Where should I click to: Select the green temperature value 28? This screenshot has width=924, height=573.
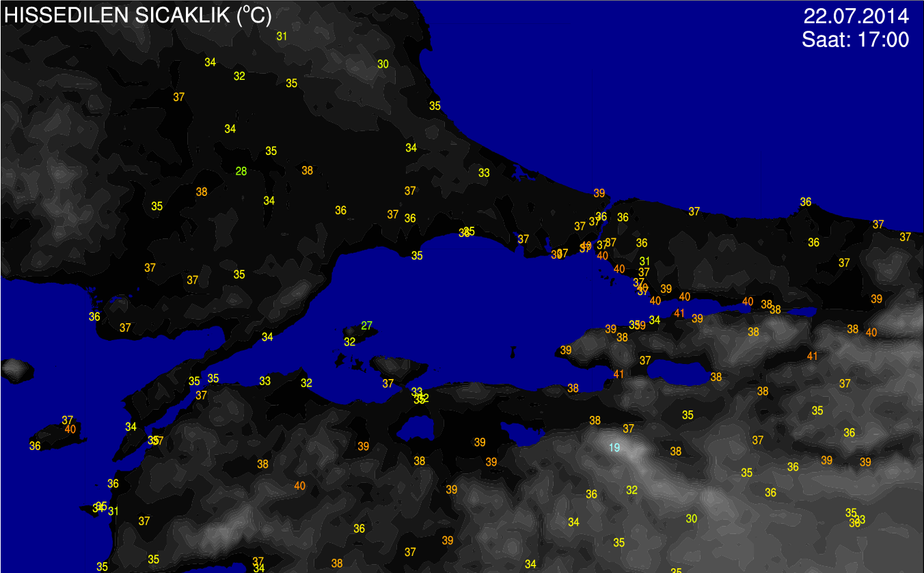click(241, 171)
